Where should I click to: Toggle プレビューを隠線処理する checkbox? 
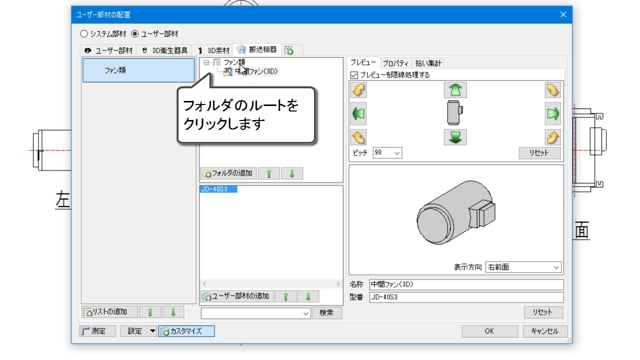point(354,75)
